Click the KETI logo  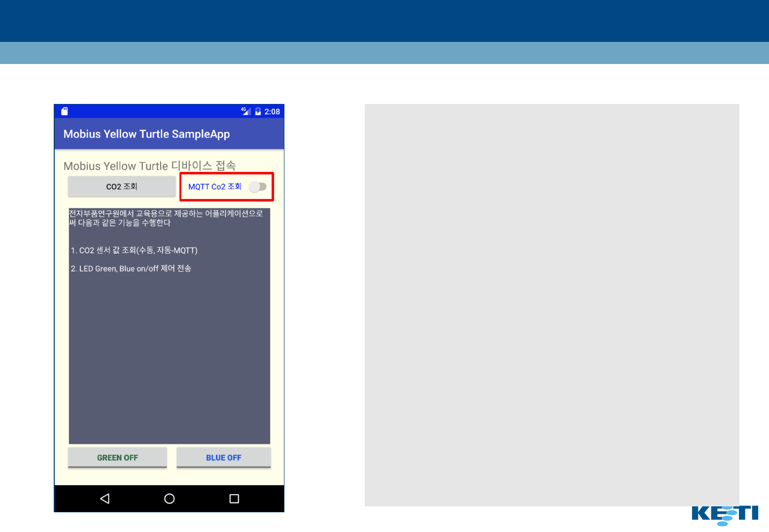point(725,515)
